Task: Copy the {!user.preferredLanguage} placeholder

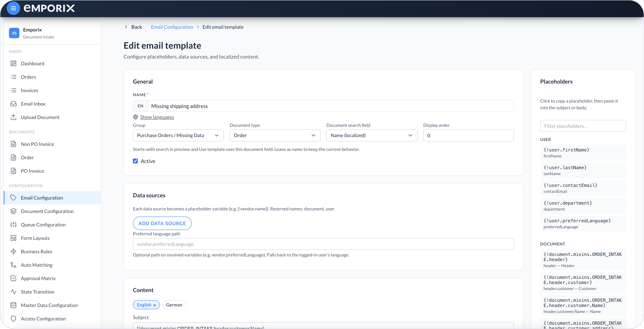Action: click(583, 224)
